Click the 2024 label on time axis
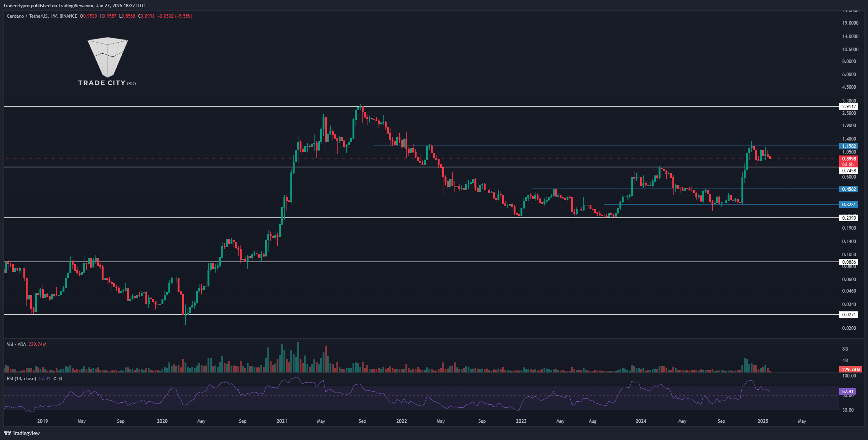The width and height of the screenshot is (868, 440). pyautogui.click(x=641, y=421)
